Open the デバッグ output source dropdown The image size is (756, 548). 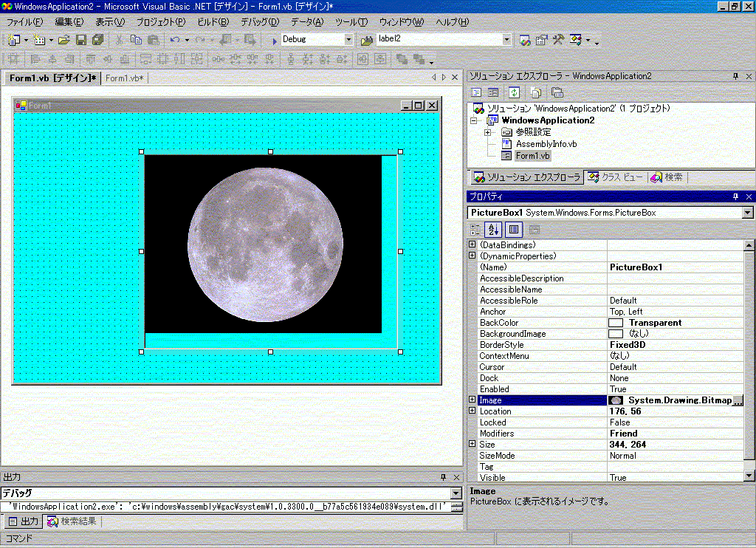point(456,493)
